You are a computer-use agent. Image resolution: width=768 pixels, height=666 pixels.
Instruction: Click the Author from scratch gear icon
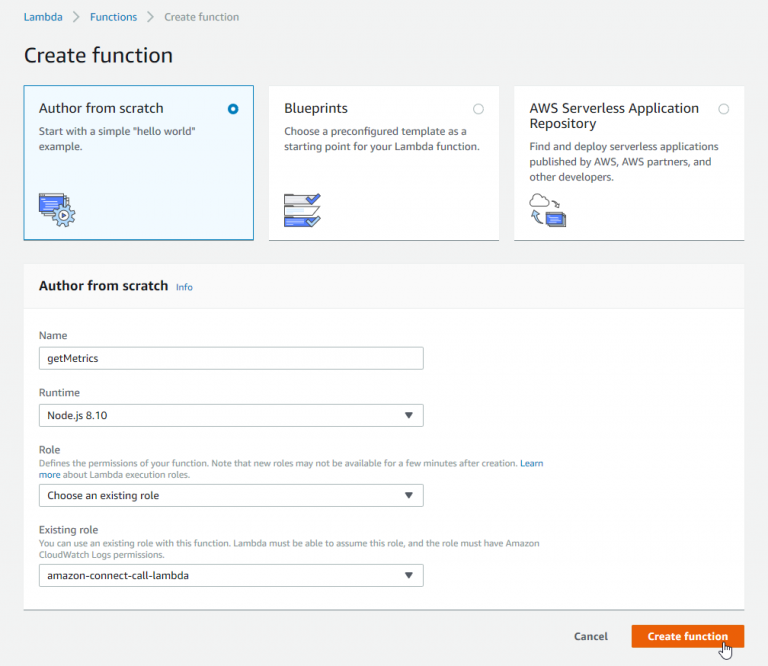point(56,208)
